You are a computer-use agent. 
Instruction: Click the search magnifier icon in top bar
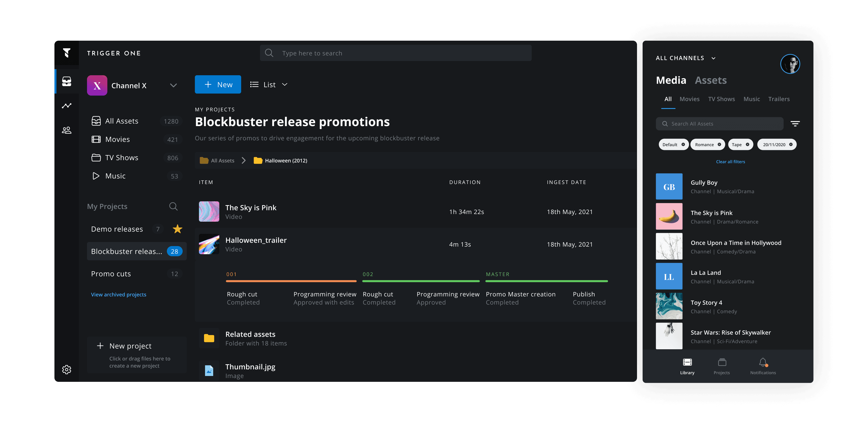click(269, 53)
